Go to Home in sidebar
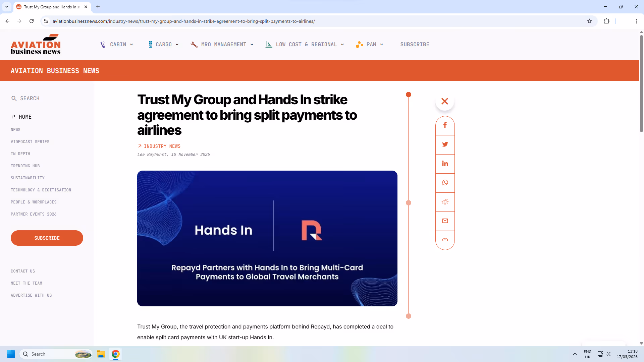 tap(25, 117)
